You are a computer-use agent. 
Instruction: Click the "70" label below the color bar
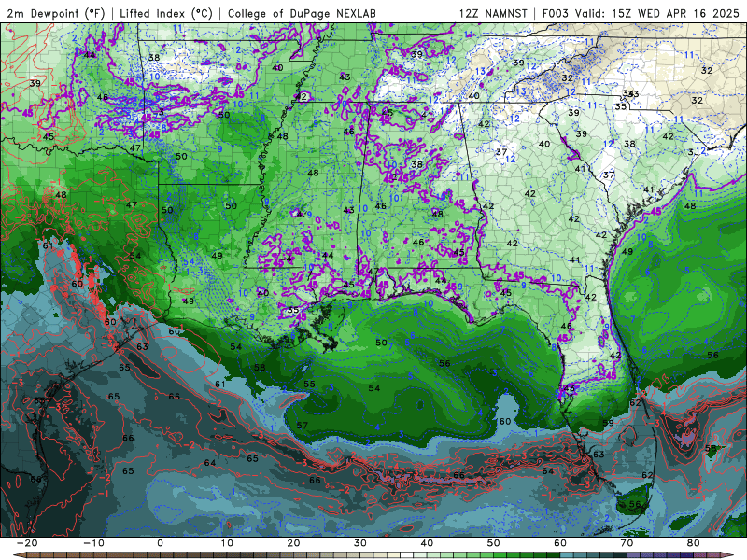(627, 543)
